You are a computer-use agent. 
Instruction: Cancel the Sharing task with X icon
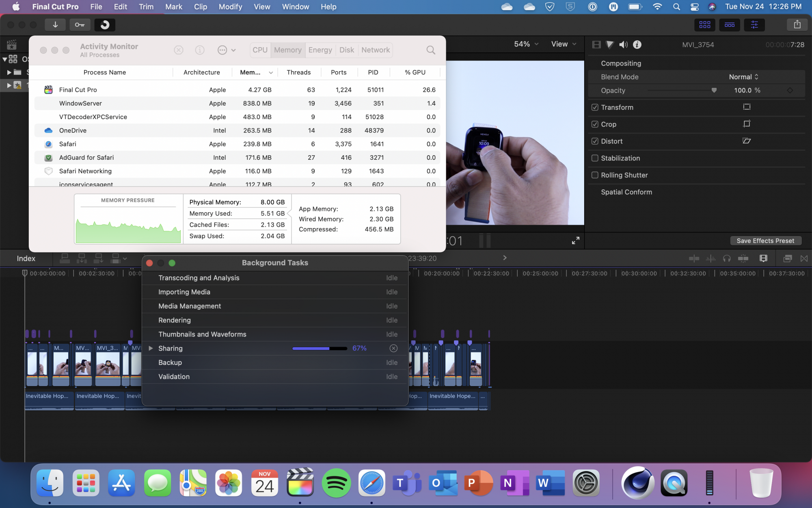click(x=393, y=348)
